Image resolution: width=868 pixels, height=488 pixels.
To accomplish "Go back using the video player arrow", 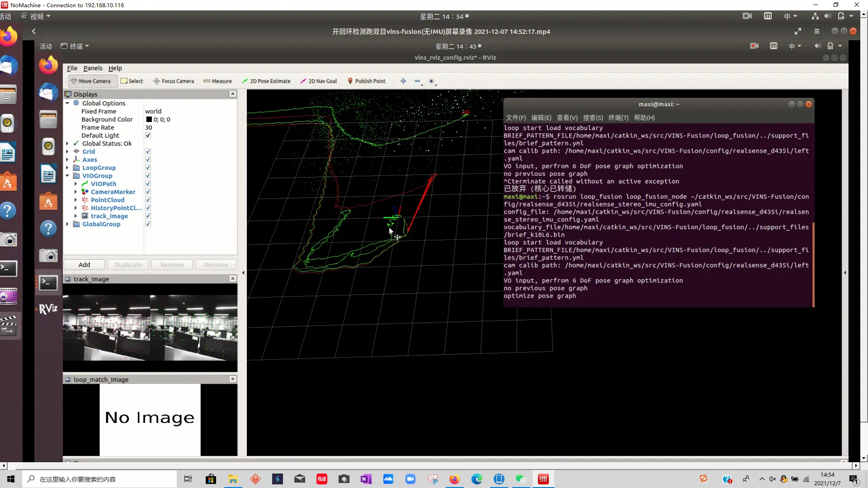I will 34,31.
